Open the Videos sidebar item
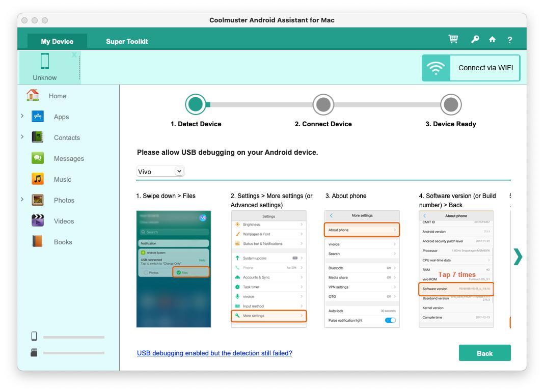 pyautogui.click(x=64, y=221)
